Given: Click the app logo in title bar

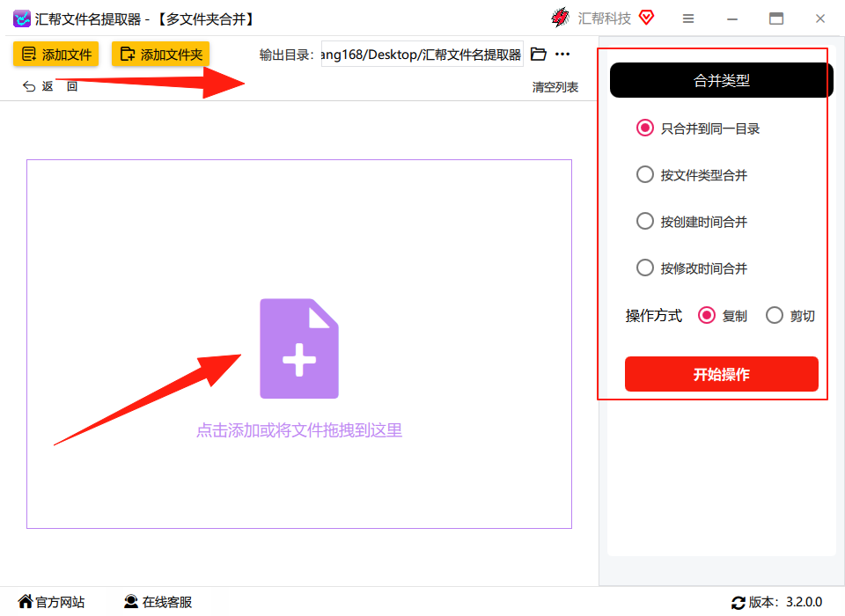Looking at the screenshot, I should (x=22, y=18).
